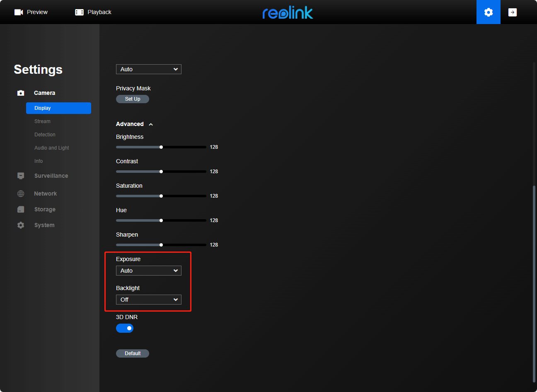
Task: Click the Storage SD card icon
Action: coord(21,209)
